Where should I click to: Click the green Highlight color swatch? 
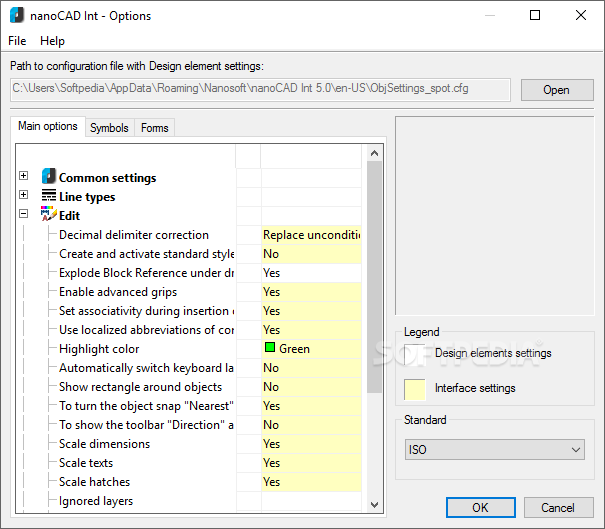[270, 347]
